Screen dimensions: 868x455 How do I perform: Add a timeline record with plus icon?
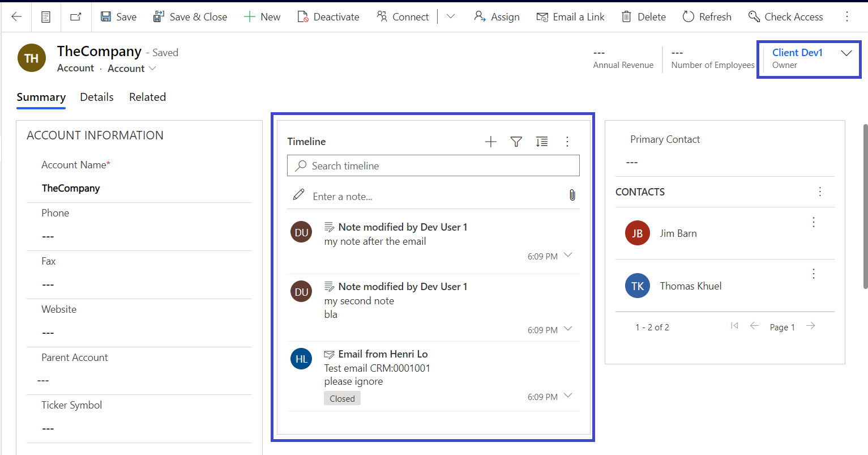point(491,142)
